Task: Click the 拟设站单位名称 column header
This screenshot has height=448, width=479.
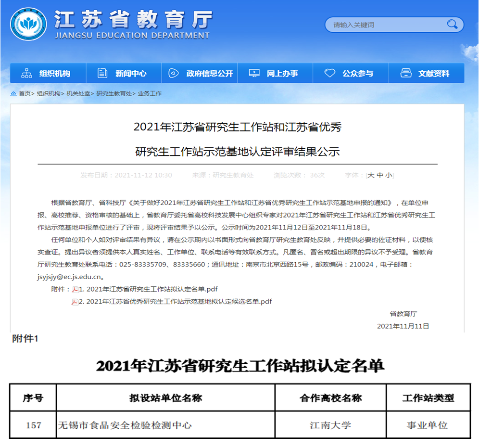Action: [165, 398]
